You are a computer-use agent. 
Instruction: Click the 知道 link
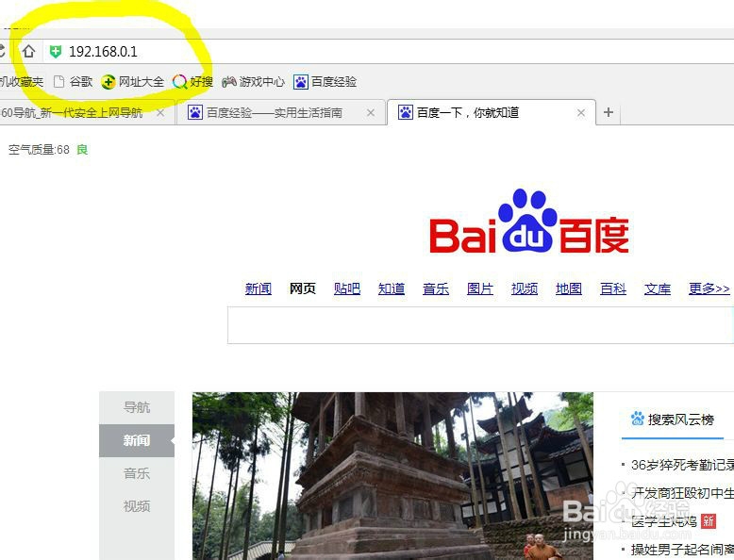click(x=392, y=288)
